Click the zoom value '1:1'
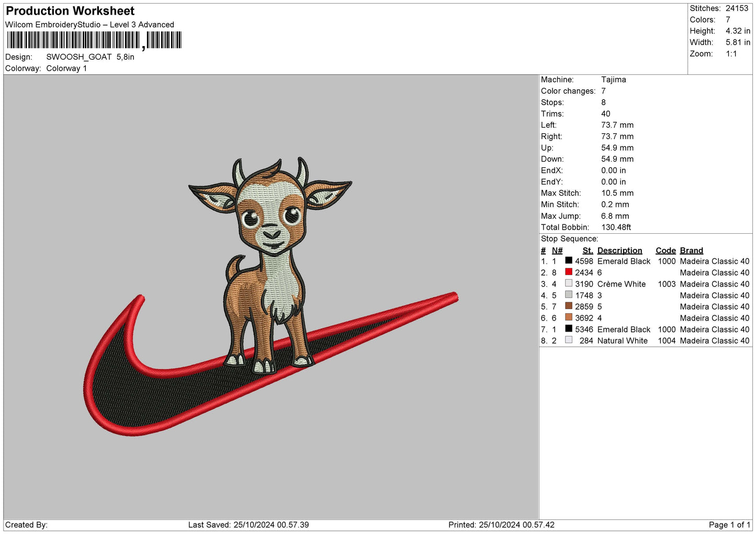This screenshot has width=756, height=534. coord(731,54)
